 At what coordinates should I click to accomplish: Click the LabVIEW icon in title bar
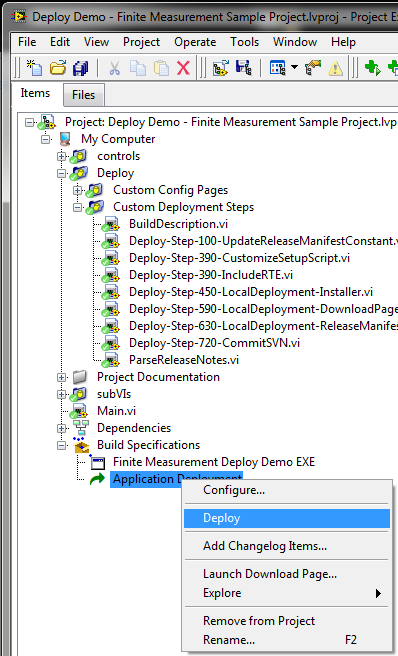(19, 16)
